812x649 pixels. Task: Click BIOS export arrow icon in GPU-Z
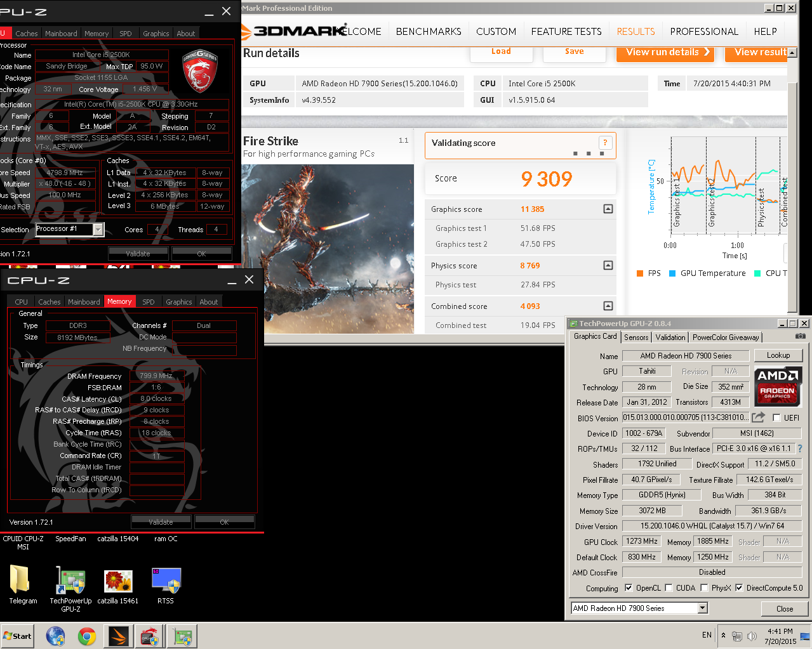pyautogui.click(x=759, y=417)
